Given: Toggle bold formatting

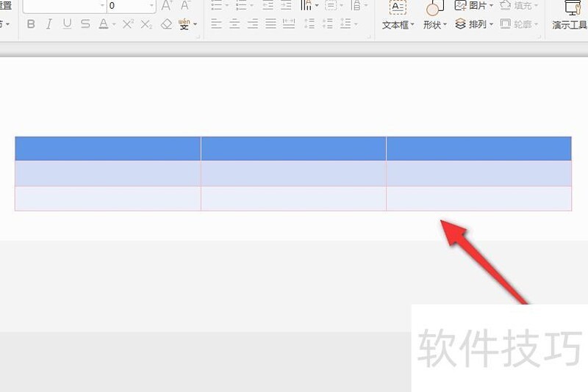Looking at the screenshot, I should (31, 24).
